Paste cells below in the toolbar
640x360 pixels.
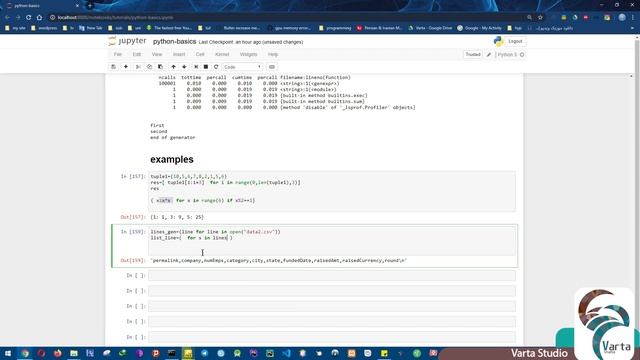[160, 67]
